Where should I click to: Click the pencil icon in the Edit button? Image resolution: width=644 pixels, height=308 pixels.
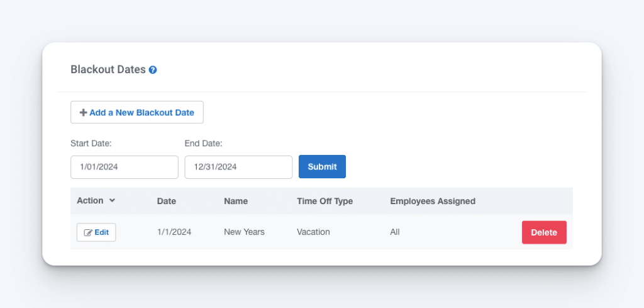(x=88, y=232)
